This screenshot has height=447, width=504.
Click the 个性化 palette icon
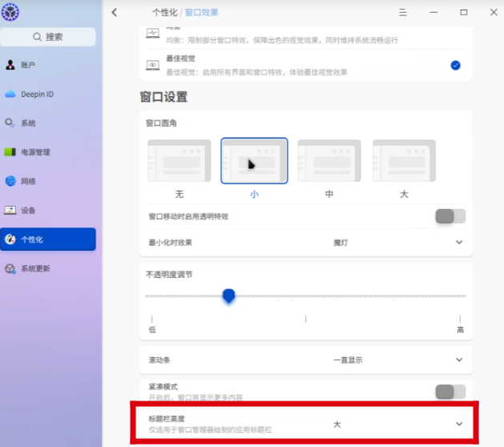point(10,240)
